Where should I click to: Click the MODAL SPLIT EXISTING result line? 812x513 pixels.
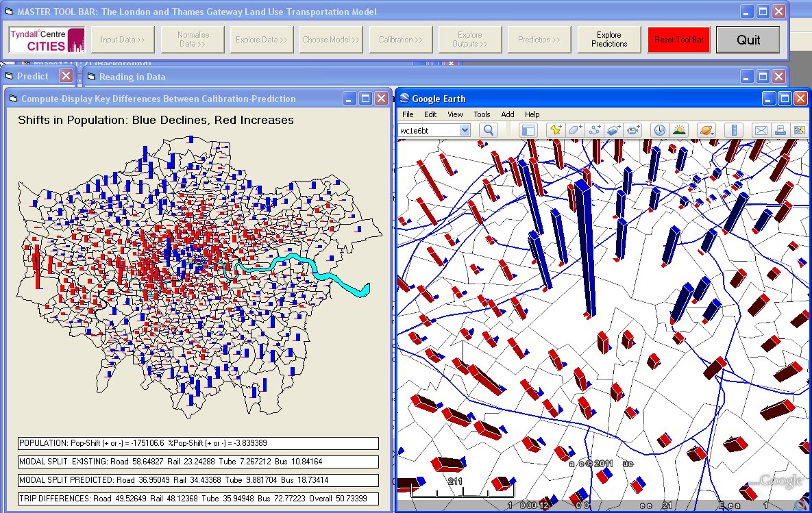coord(198,462)
